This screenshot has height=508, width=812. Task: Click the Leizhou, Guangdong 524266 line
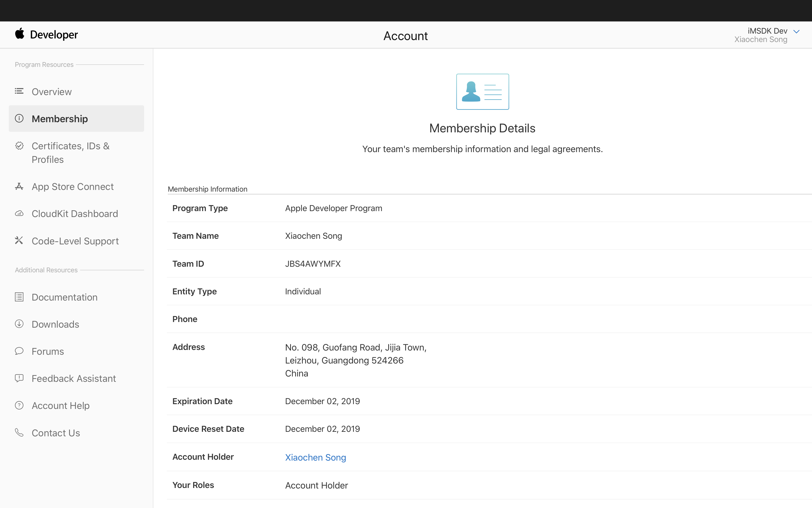point(344,360)
